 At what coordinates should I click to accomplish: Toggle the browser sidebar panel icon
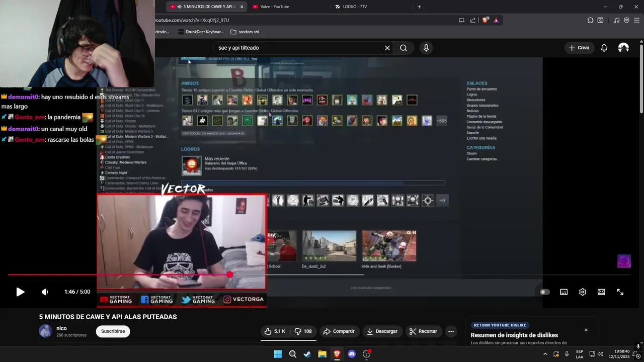pyautogui.click(x=600, y=20)
